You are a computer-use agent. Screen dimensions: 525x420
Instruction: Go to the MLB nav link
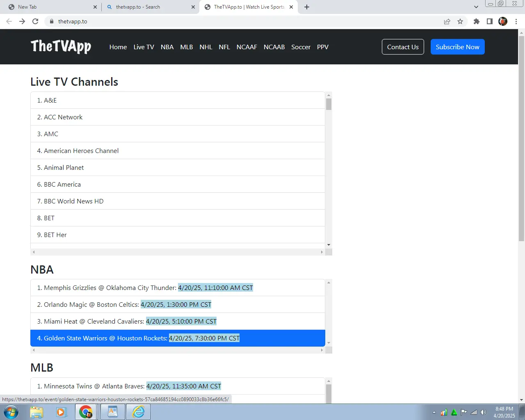pyautogui.click(x=187, y=47)
